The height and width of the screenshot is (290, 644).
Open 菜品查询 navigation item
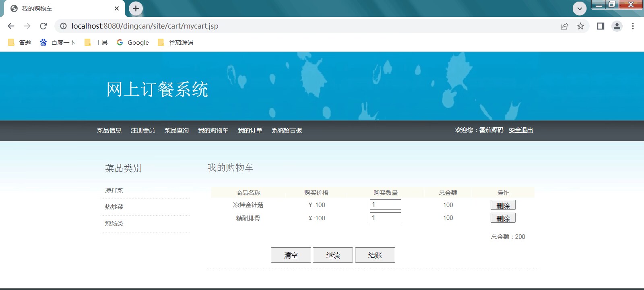pyautogui.click(x=177, y=130)
